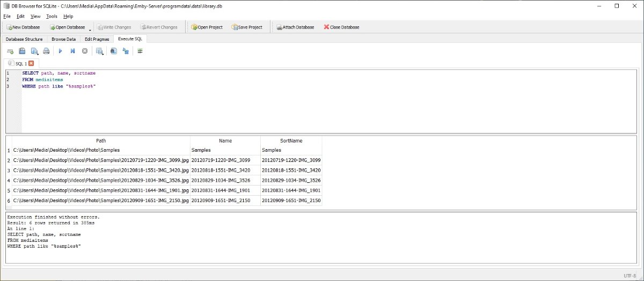
Task: Switch to Edit Pragmas tab
Action: [97, 39]
